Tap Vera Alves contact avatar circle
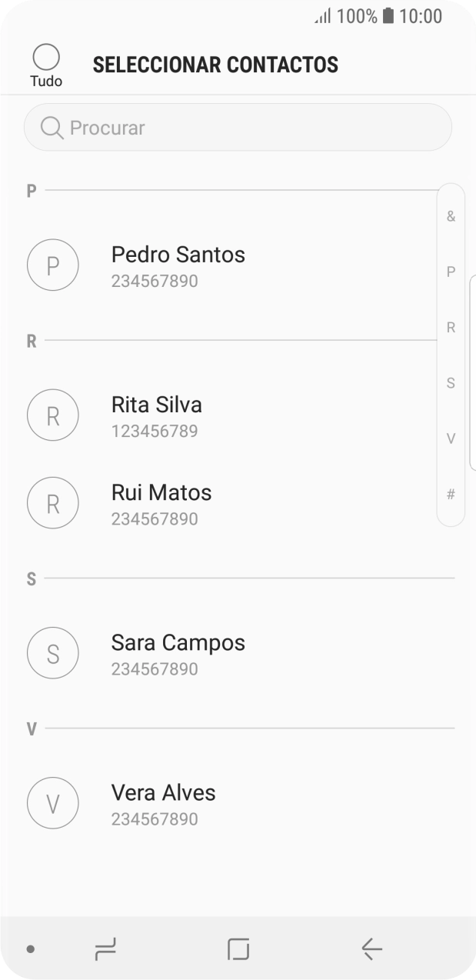 point(52,802)
